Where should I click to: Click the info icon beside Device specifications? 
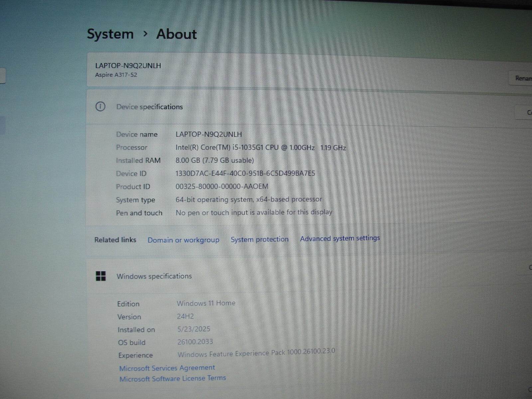[x=101, y=107]
